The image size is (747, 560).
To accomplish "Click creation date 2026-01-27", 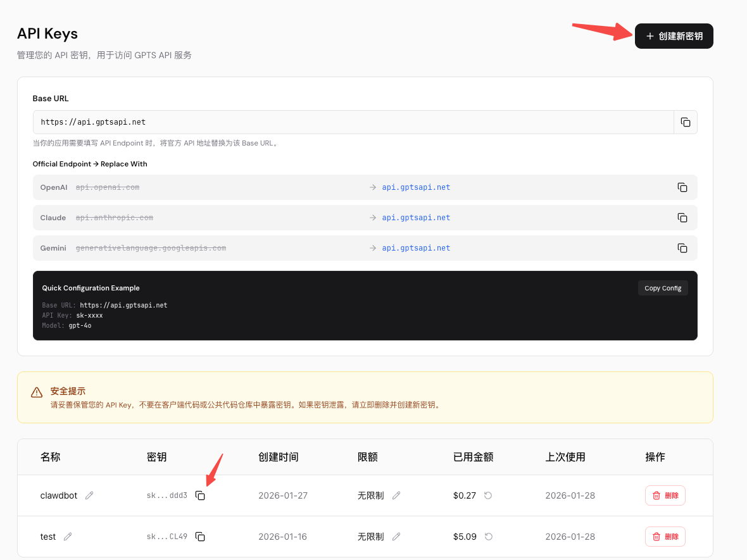I will tap(283, 495).
